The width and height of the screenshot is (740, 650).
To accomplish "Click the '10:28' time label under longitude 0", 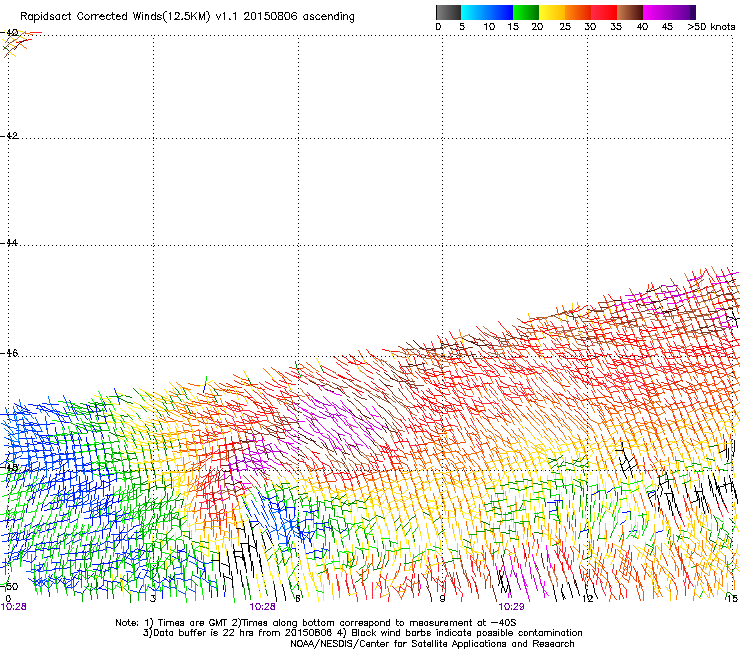I will point(14,607).
